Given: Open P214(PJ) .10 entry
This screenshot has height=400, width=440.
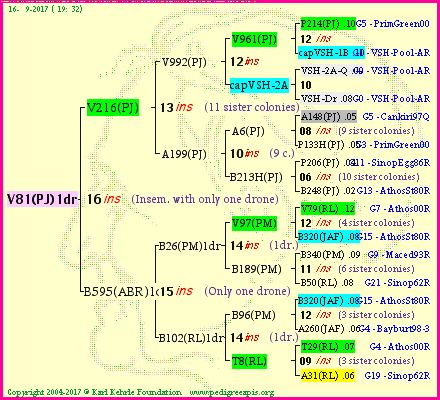Looking at the screenshot, I should point(328,24).
